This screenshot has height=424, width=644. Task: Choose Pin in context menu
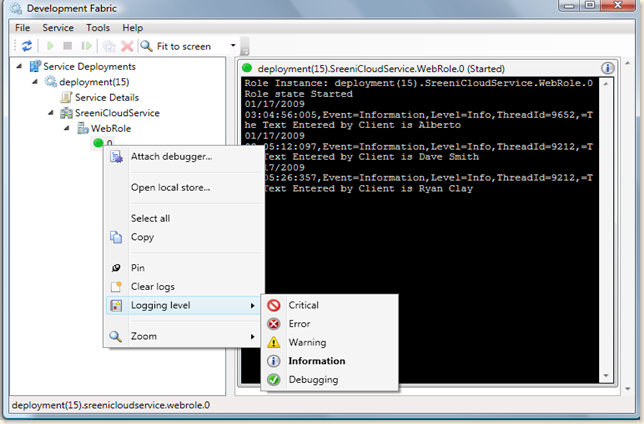(184, 268)
